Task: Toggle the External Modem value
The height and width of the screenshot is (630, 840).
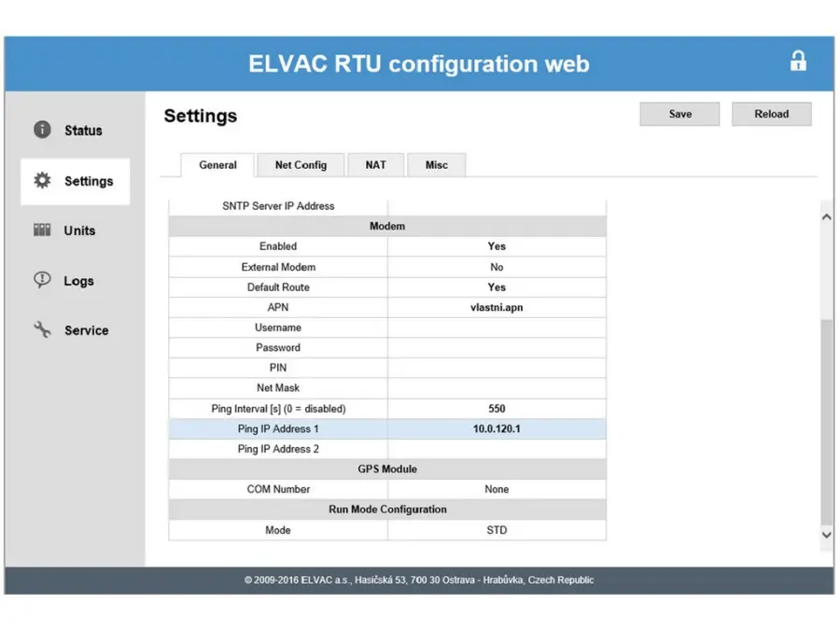Action: 497,267
